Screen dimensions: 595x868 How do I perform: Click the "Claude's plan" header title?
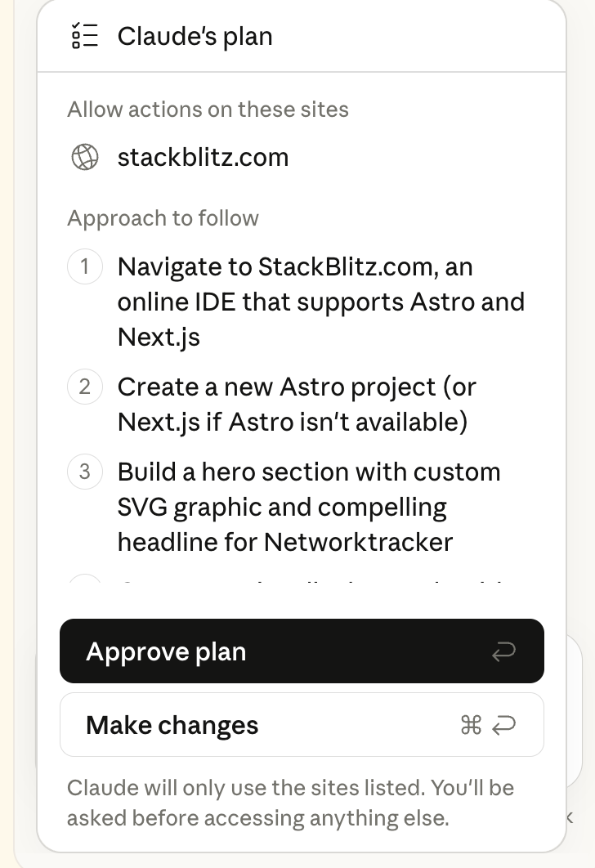[195, 36]
